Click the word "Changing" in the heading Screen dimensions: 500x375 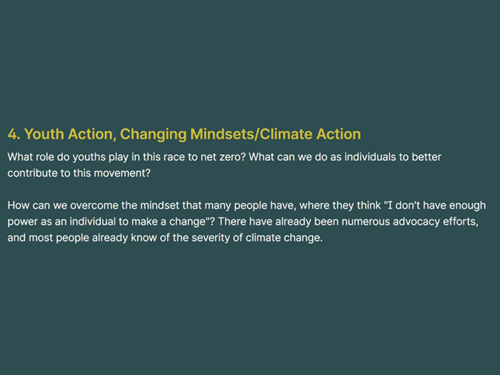153,135
